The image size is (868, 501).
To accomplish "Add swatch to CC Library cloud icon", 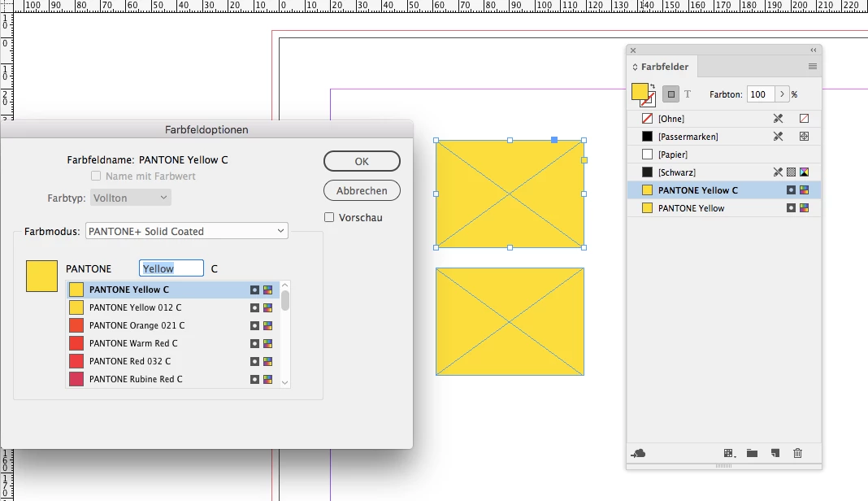I will click(638, 453).
